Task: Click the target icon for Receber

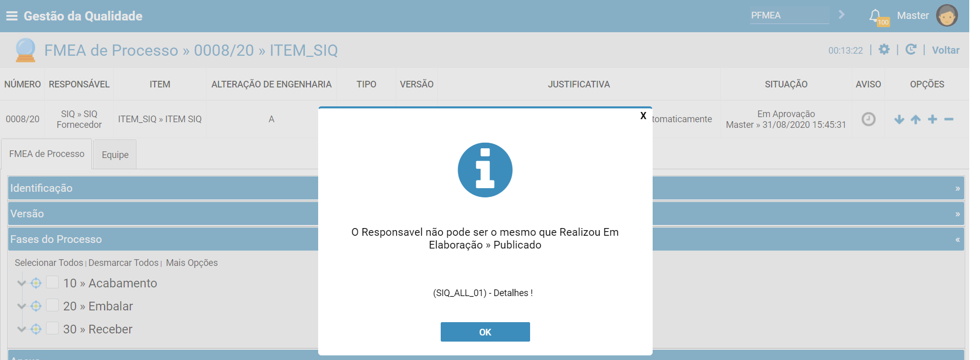Action: pyautogui.click(x=36, y=329)
